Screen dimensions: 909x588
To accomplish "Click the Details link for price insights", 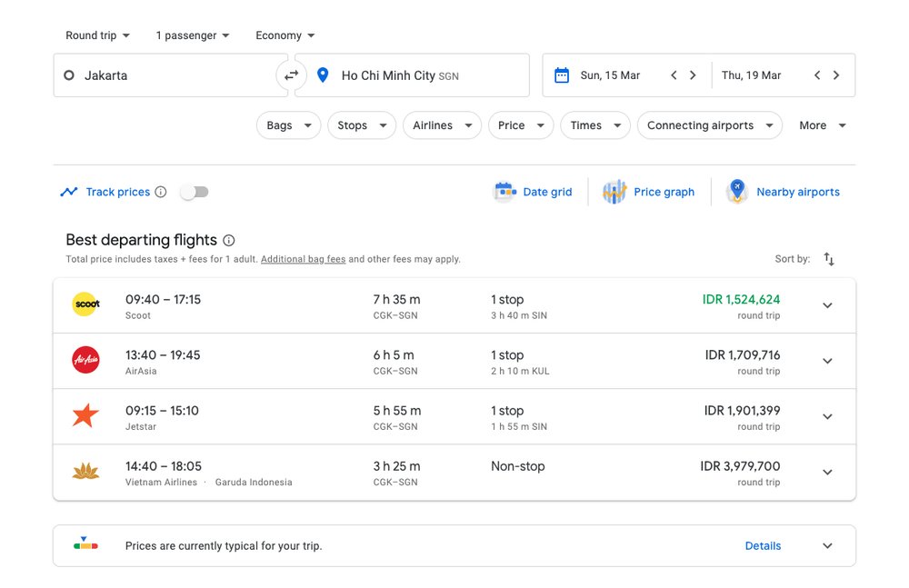I will [763, 546].
